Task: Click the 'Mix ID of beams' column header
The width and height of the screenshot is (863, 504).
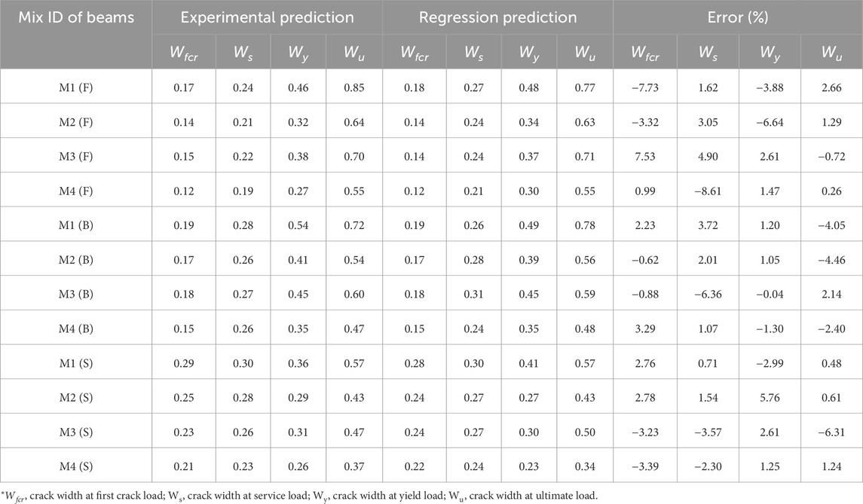Action: coord(75,17)
